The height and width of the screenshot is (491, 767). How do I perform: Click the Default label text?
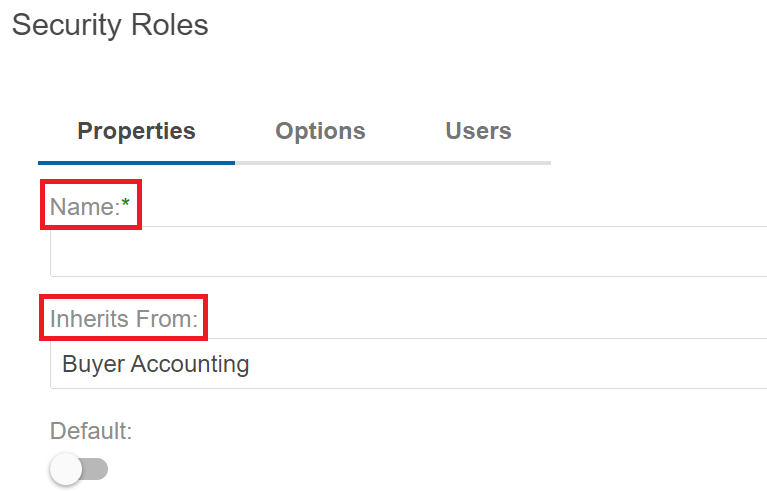click(x=91, y=431)
